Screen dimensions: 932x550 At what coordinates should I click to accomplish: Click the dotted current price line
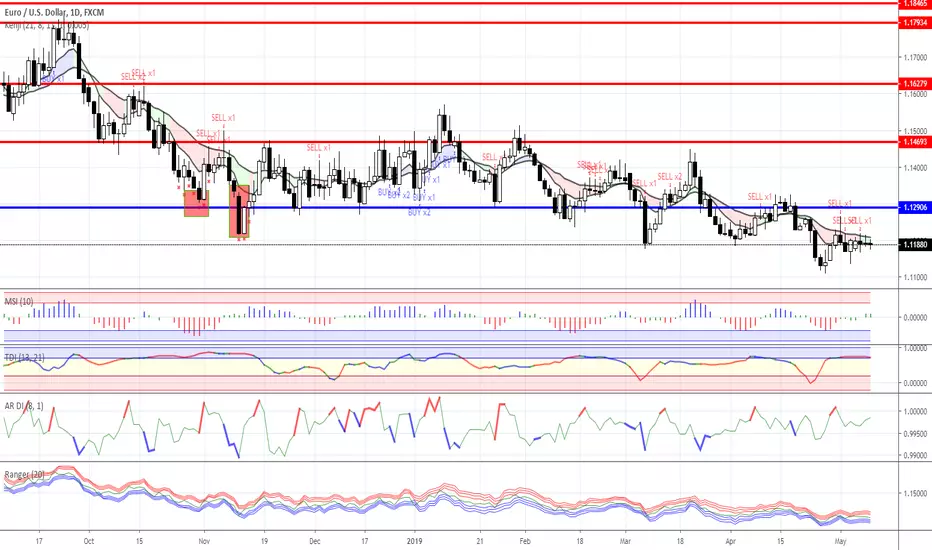pyautogui.click(x=449, y=244)
